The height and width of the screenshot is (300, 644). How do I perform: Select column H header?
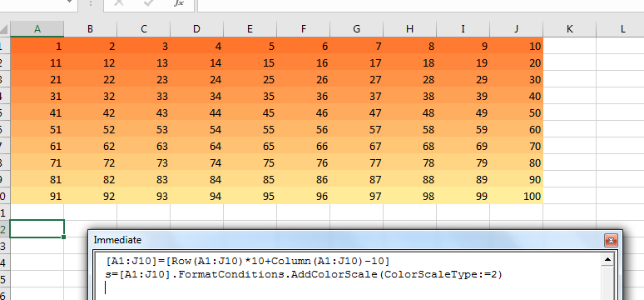410,29
